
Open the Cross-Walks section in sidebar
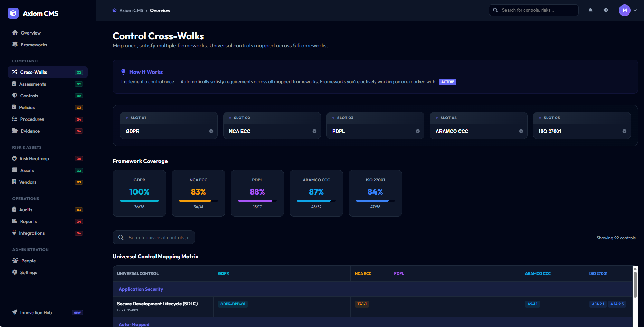coord(34,72)
